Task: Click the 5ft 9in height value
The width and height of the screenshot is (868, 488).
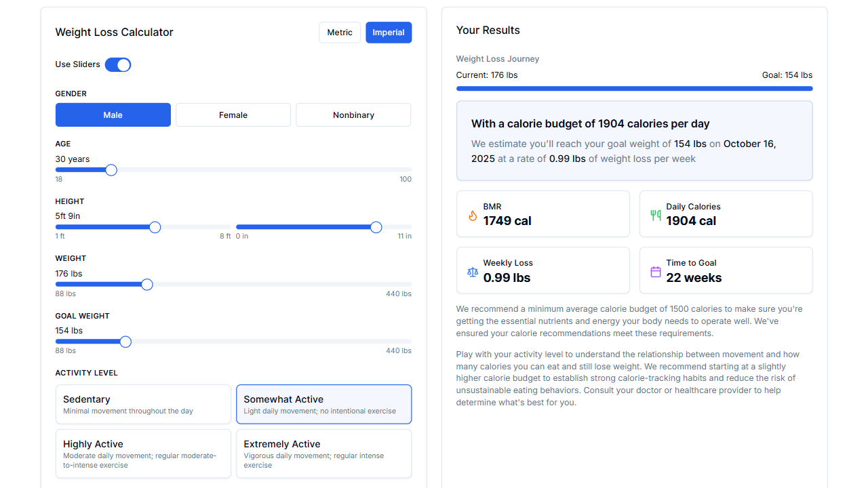Action: [x=68, y=216]
